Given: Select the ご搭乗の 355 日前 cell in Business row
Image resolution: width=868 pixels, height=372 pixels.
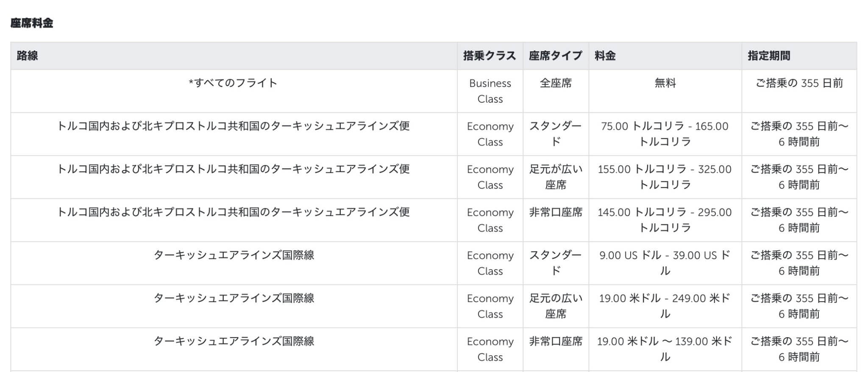Looking at the screenshot, I should click(799, 83).
